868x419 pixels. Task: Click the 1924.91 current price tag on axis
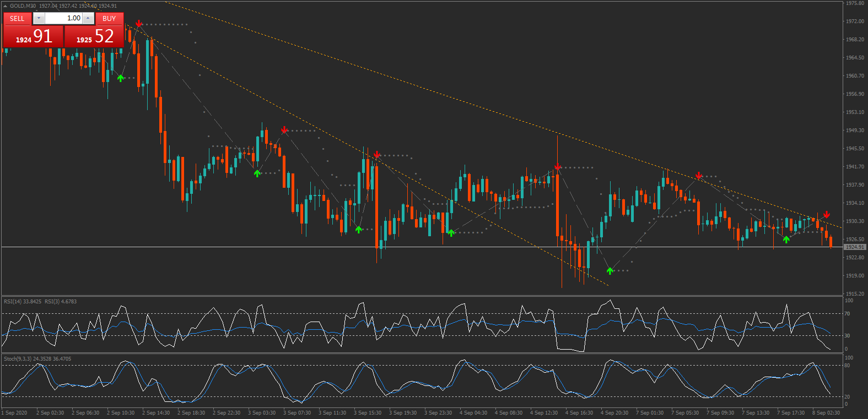pyautogui.click(x=855, y=247)
